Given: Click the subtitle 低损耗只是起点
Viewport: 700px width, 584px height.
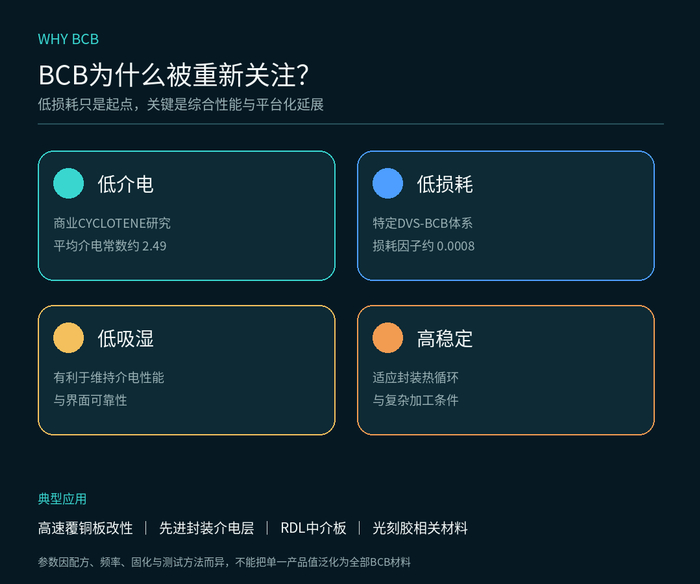Looking at the screenshot, I should (x=181, y=104).
